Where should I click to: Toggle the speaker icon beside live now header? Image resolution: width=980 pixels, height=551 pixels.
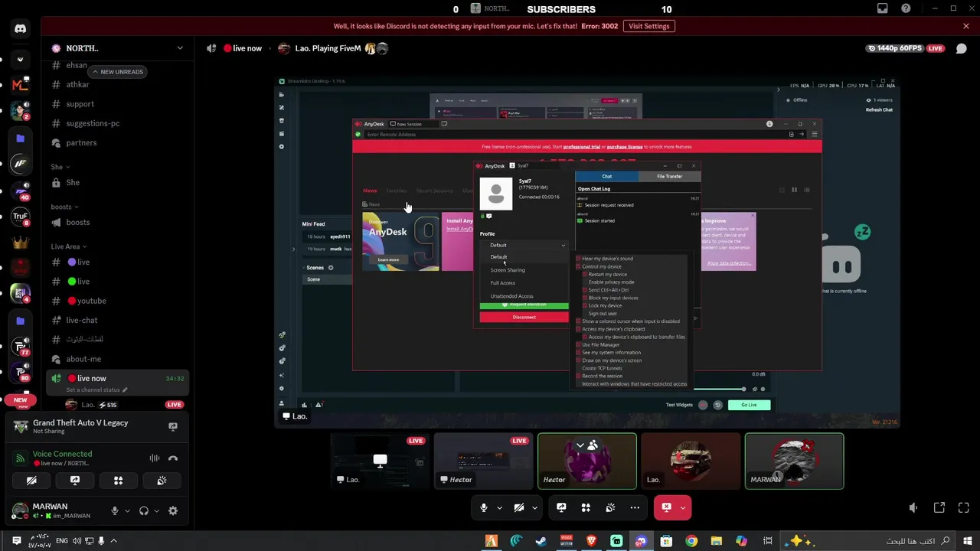click(x=211, y=48)
